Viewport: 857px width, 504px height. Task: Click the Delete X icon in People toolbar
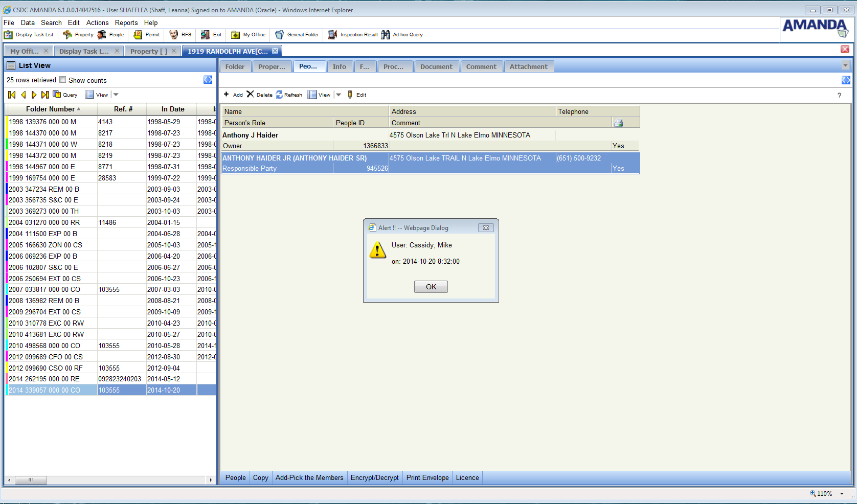[x=250, y=95]
